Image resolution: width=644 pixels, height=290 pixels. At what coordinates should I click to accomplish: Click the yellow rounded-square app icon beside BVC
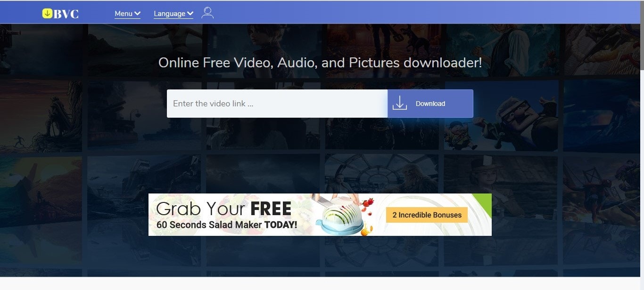pos(46,13)
